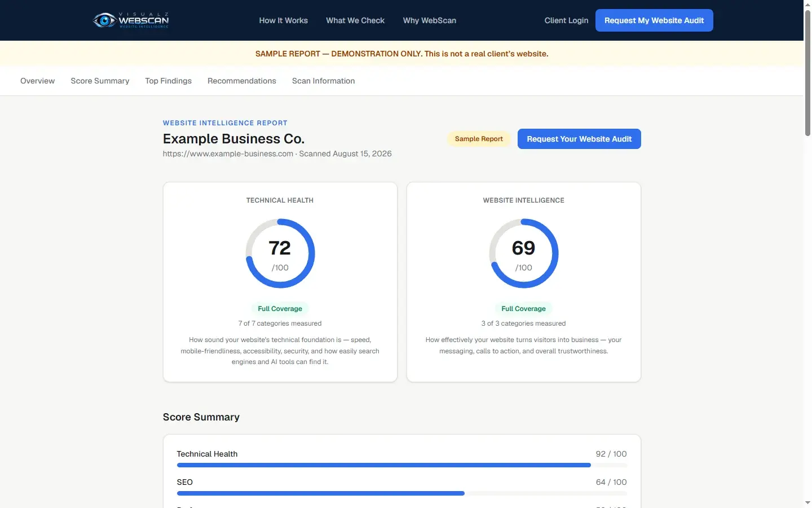812x508 pixels.
Task: Open the What We Check page
Action: (x=355, y=20)
